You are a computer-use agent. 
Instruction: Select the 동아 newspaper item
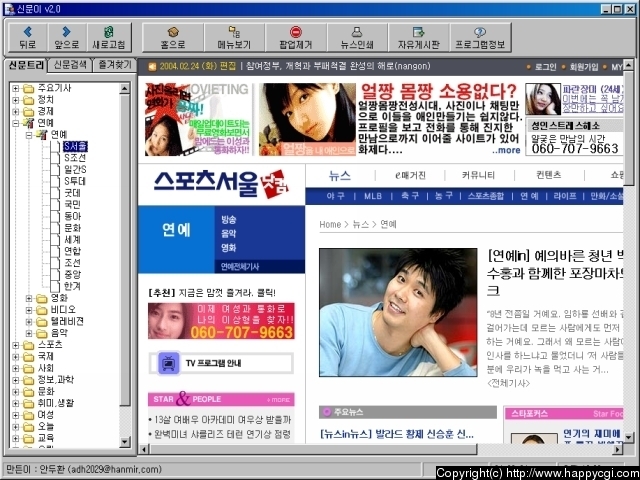73,217
